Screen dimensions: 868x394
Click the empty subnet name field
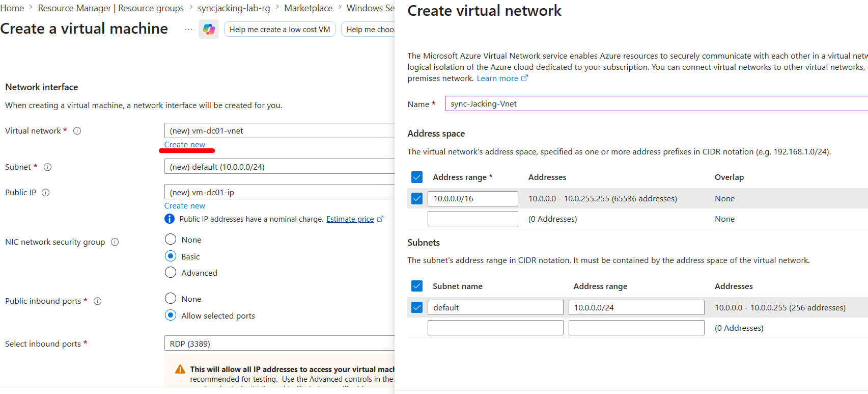(x=496, y=328)
